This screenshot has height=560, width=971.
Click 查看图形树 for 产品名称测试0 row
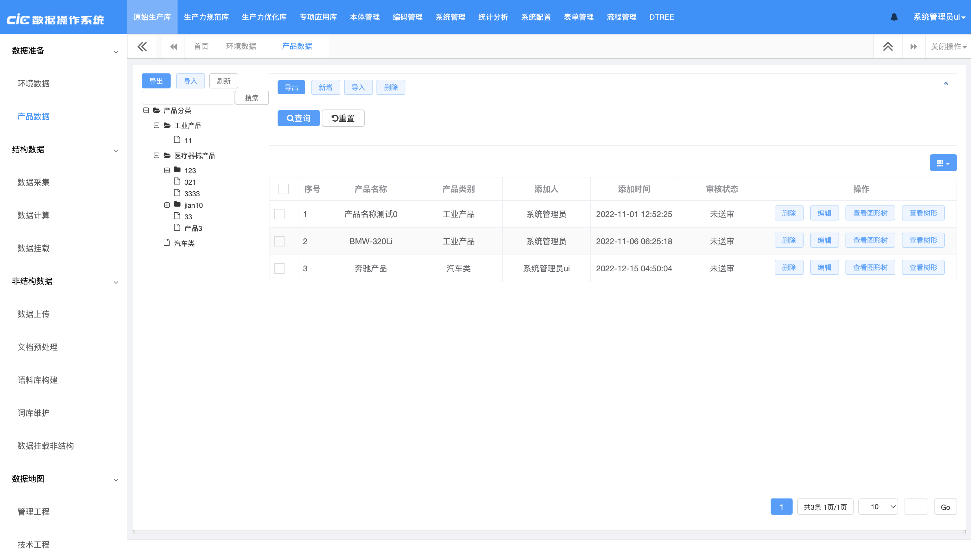[870, 213]
